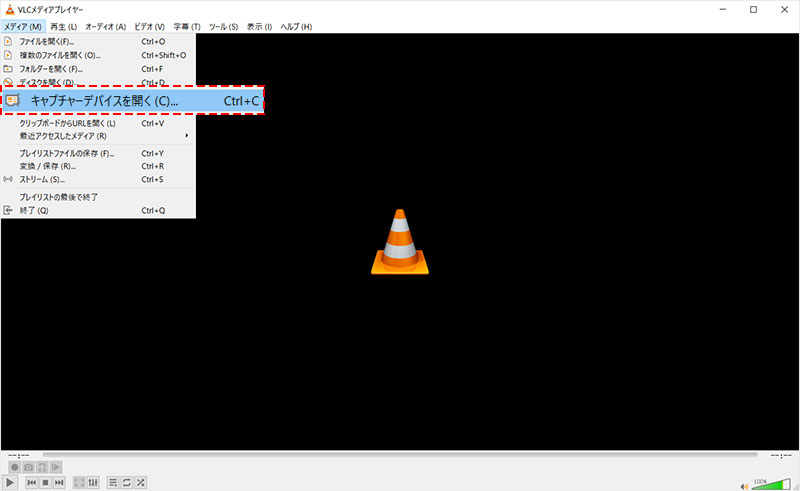Click the elapsed time label left of the seek bar
Viewport: 800px width, 491px height.
19,455
